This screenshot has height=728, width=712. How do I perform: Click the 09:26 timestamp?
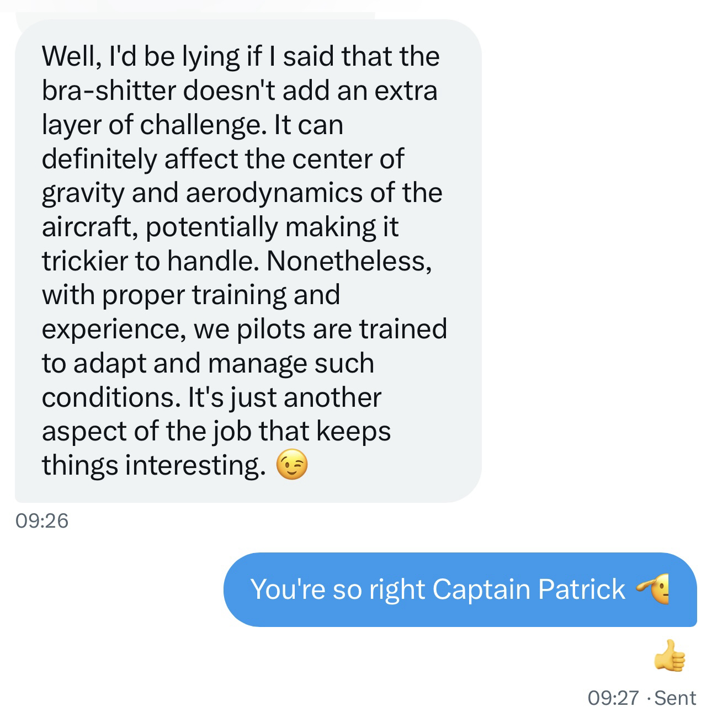(42, 520)
